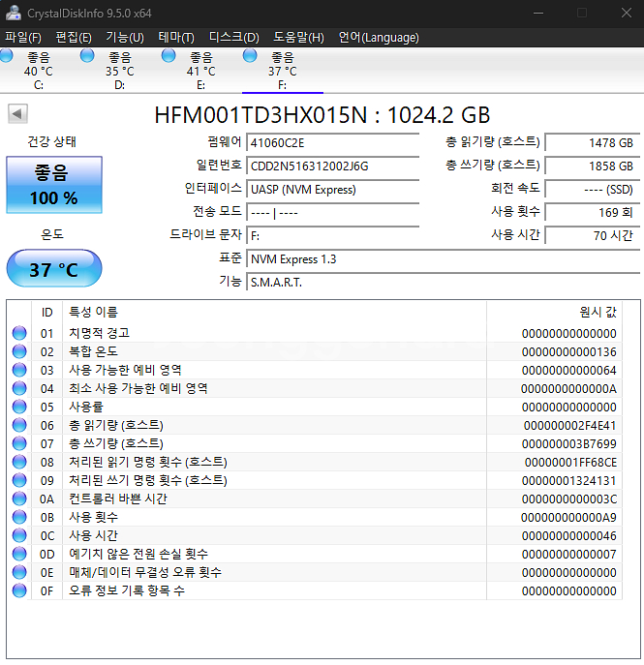Click the CrystalDiskInfo app icon in title bar
The width and height of the screenshot is (644, 665).
(x=14, y=14)
